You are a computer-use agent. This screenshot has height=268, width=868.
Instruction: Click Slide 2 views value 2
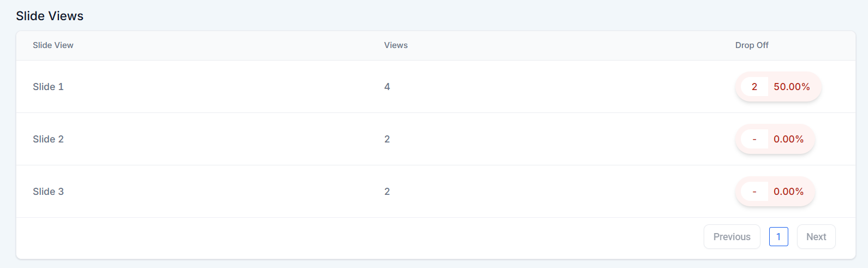[x=387, y=139]
